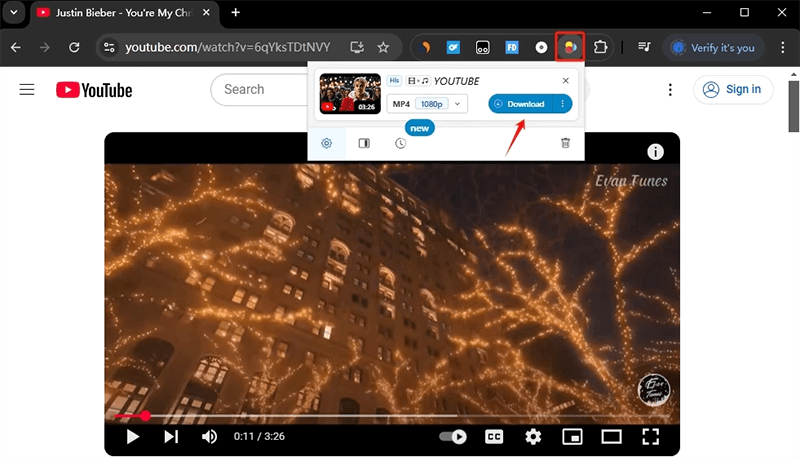Sign in to YouTube
The height and width of the screenshot is (457, 800).
(733, 89)
